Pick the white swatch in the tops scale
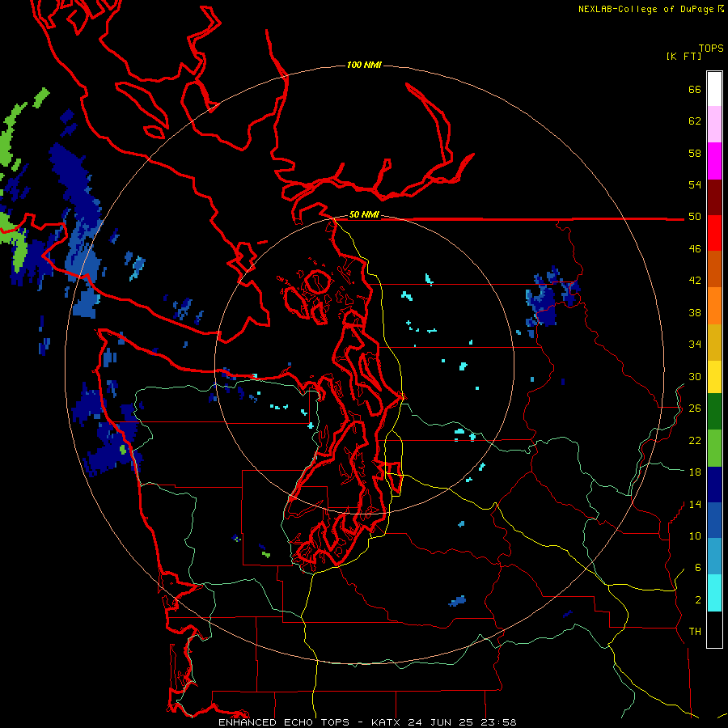Viewport: 728px width, 728px height. pos(714,89)
